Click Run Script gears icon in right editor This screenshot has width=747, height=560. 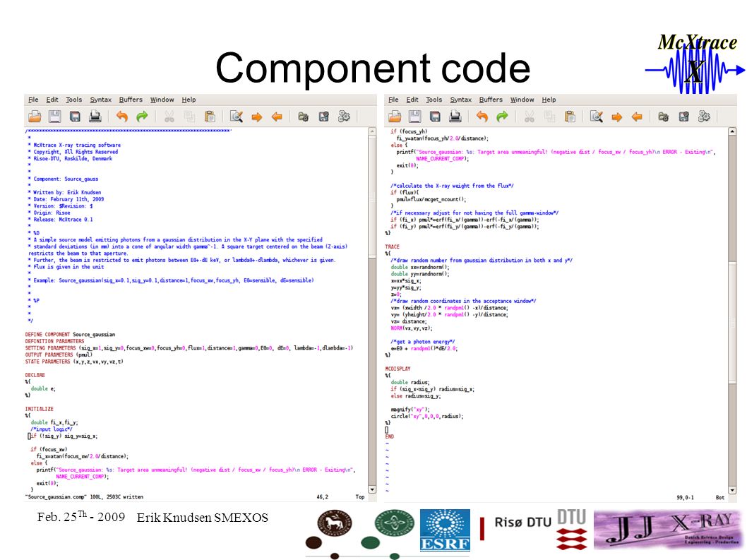coord(704,117)
